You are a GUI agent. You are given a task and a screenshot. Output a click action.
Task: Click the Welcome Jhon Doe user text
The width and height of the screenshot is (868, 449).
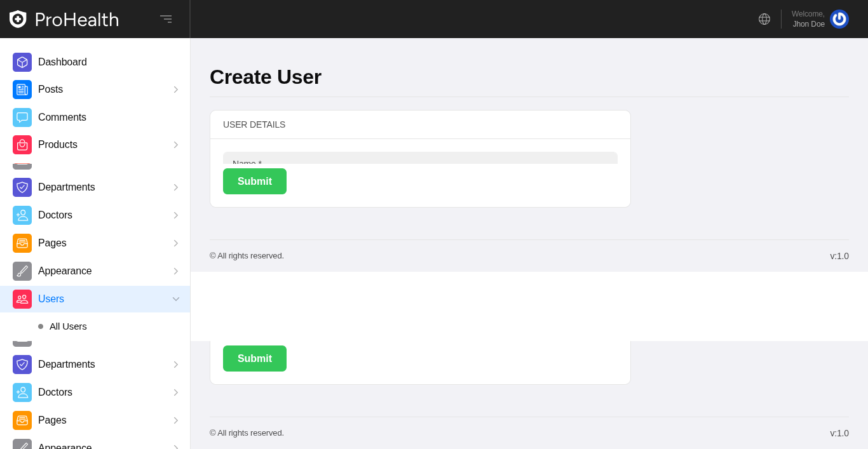tap(808, 19)
